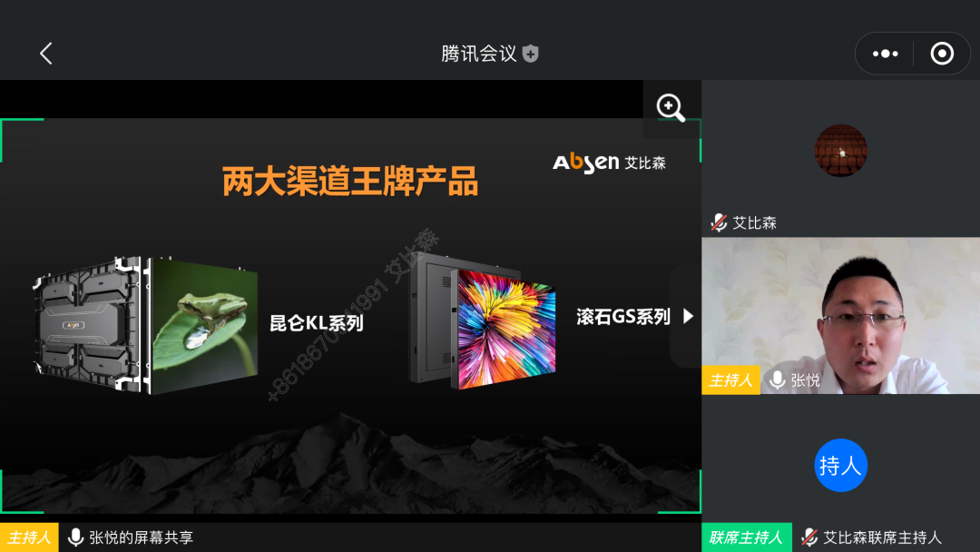Select the blue 持人 avatar circle
This screenshot has height=552, width=980.
click(840, 465)
